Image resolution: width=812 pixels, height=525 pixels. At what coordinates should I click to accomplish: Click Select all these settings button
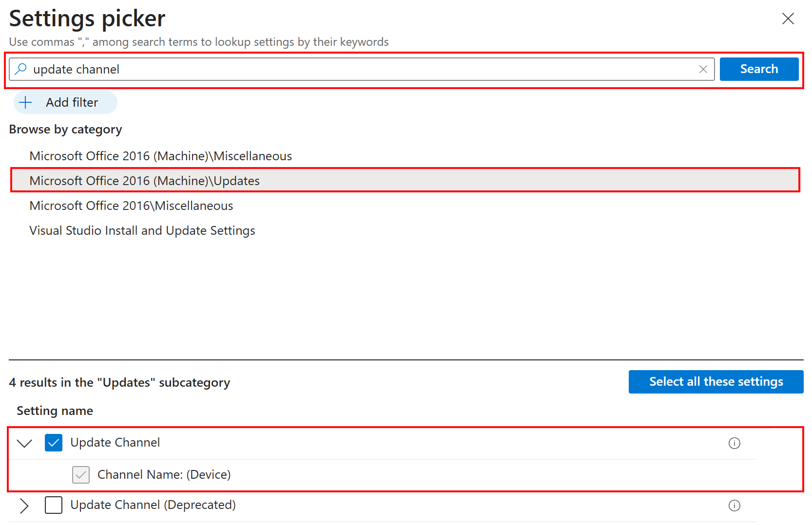click(716, 382)
